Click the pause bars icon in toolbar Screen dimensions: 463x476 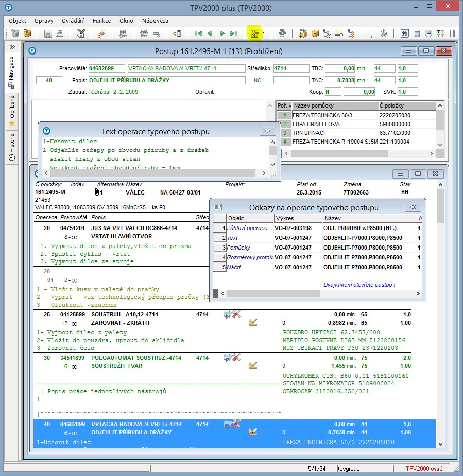click(x=452, y=33)
